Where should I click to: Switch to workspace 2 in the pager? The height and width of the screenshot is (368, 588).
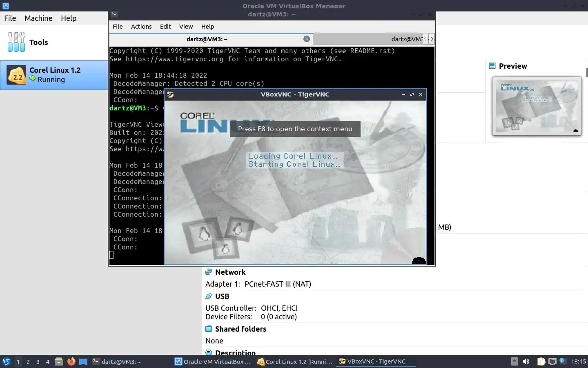pyautogui.click(x=28, y=361)
